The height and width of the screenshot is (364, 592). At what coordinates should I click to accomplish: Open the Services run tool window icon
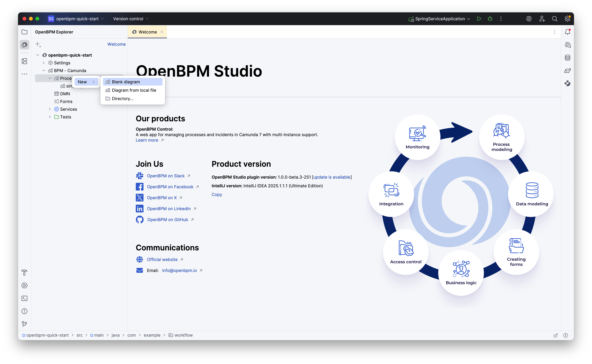(x=25, y=285)
